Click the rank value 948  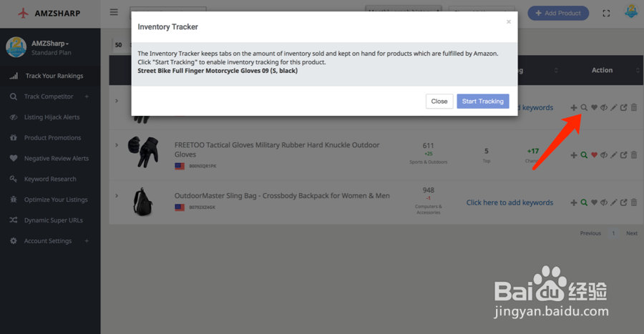[x=429, y=190]
